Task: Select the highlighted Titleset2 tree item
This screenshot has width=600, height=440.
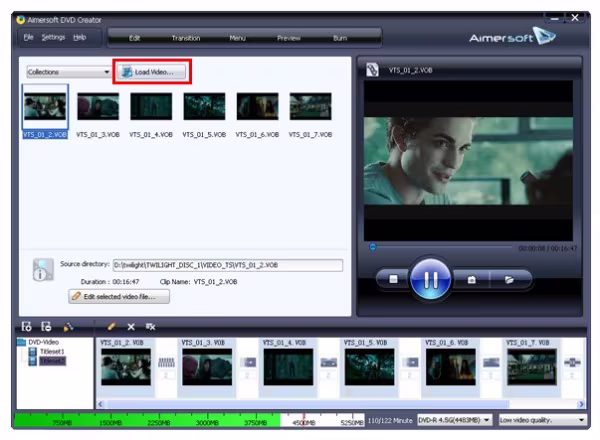Action: [x=52, y=361]
